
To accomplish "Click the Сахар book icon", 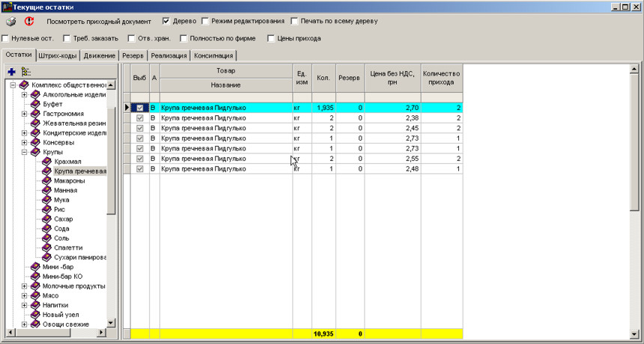I will 46,219.
